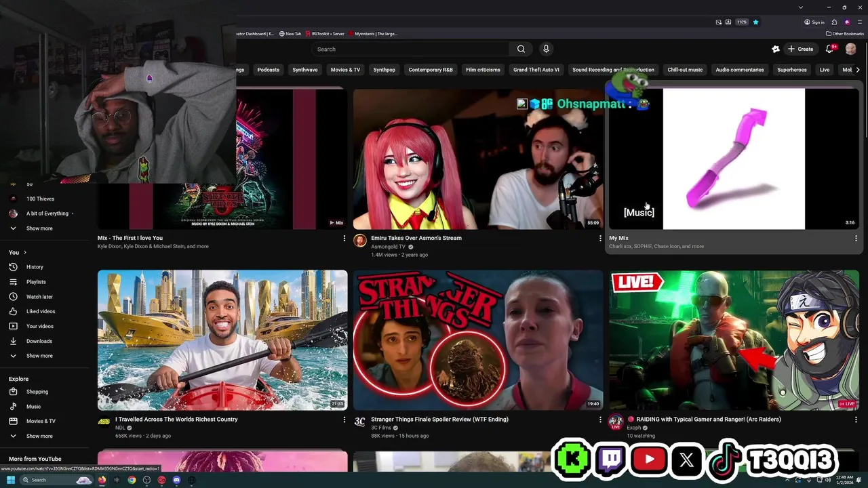The height and width of the screenshot is (488, 868).
Task: Click the NDL channel avatar
Action: click(104, 422)
